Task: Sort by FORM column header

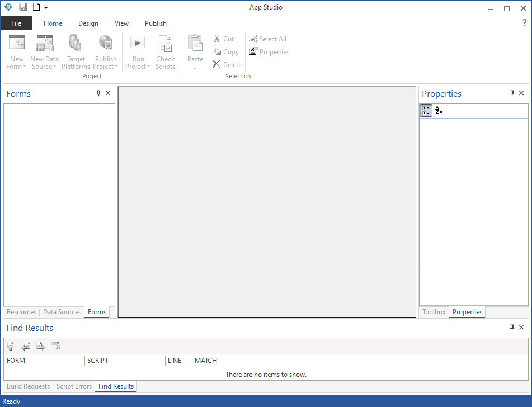Action: [x=44, y=360]
